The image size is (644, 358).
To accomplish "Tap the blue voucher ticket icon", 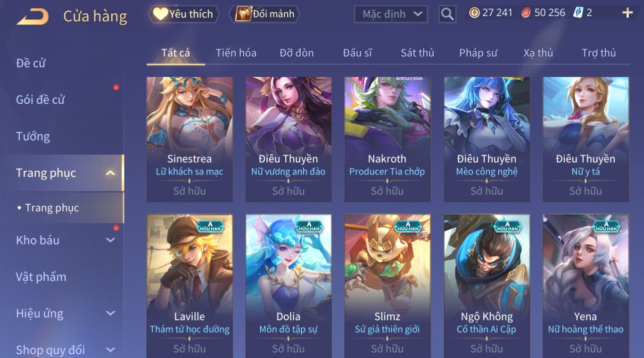I will (578, 13).
